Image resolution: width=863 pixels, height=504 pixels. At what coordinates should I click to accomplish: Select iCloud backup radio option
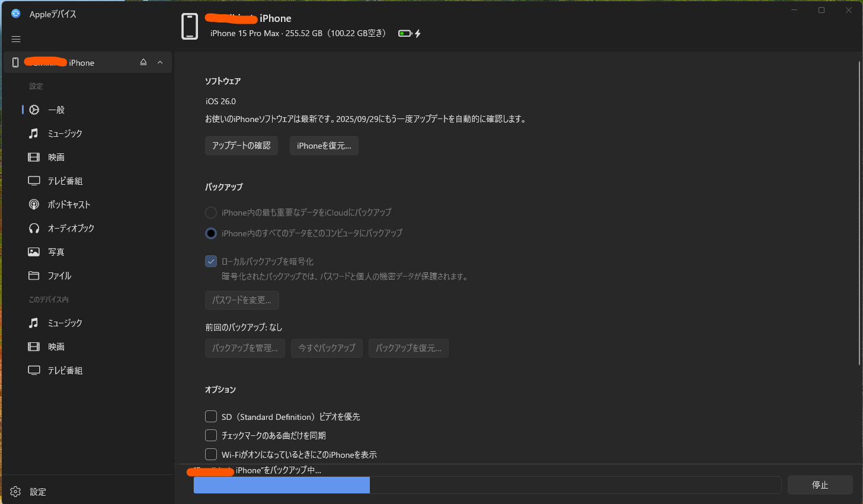[211, 212]
